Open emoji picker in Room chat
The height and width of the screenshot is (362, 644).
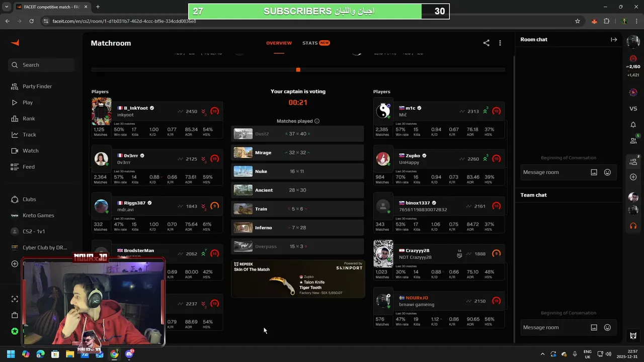(607, 172)
